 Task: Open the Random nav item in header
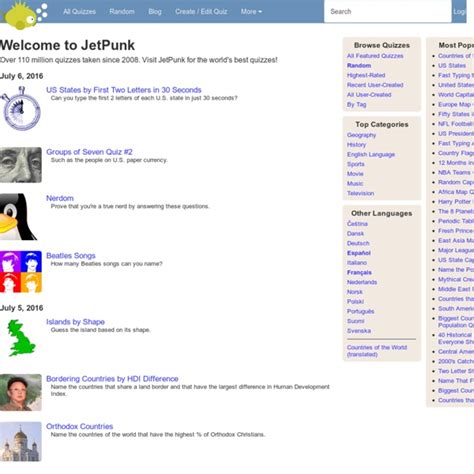click(122, 12)
